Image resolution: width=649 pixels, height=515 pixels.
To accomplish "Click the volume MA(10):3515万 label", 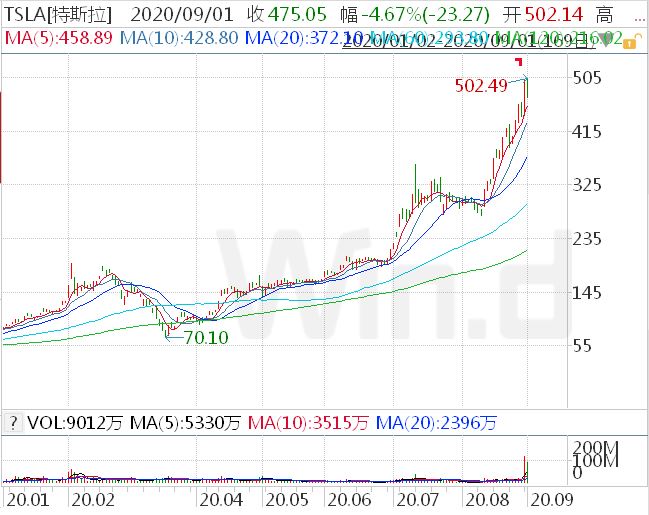I will [x=308, y=423].
